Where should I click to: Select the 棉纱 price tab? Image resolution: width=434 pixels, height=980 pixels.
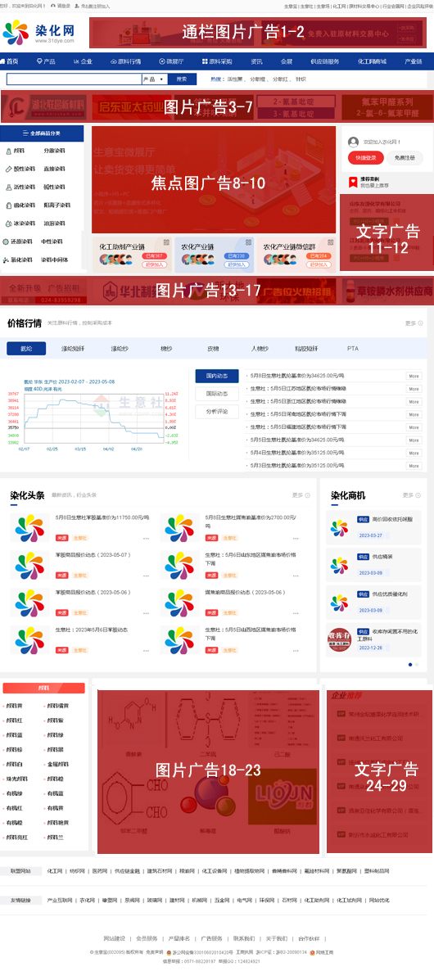166,349
